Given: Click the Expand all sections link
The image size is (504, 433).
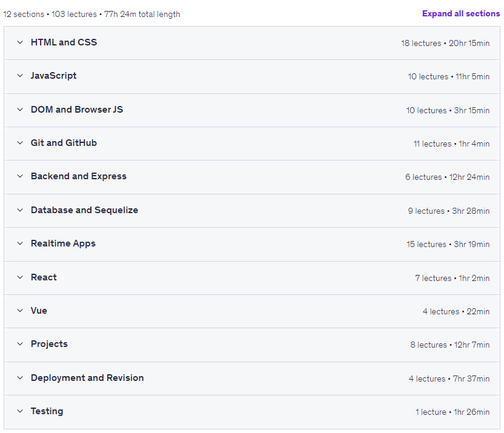Looking at the screenshot, I should pos(461,13).
